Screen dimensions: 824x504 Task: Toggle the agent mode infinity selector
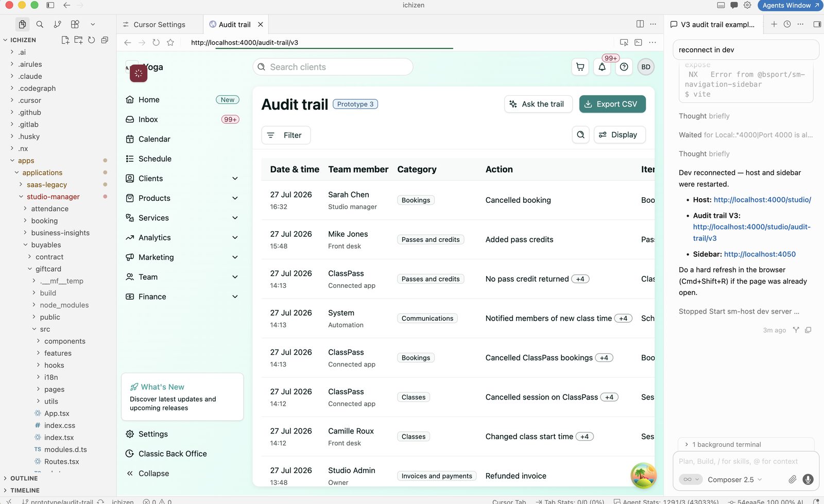pyautogui.click(x=691, y=479)
